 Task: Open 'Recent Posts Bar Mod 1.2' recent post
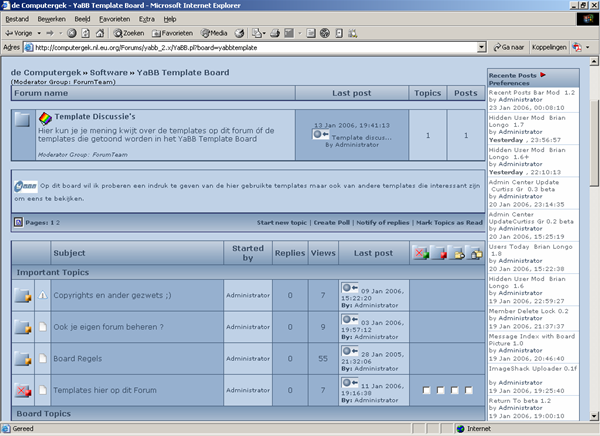(x=532, y=93)
